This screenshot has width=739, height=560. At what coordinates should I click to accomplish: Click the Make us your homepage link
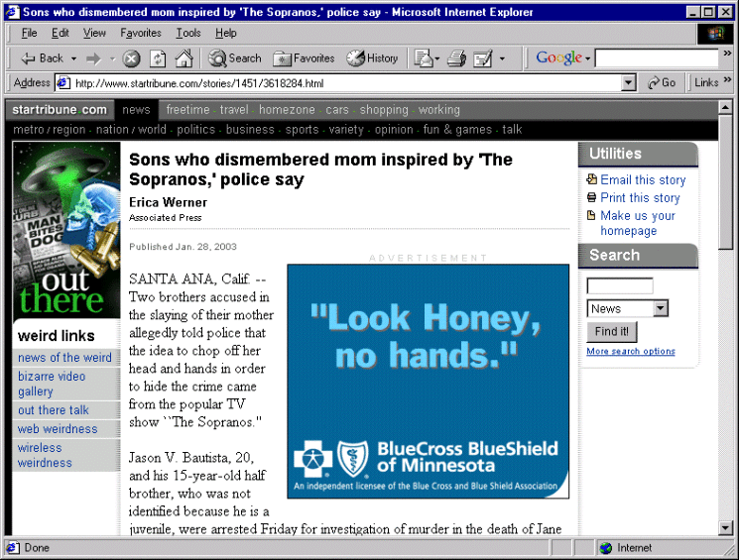point(638,223)
